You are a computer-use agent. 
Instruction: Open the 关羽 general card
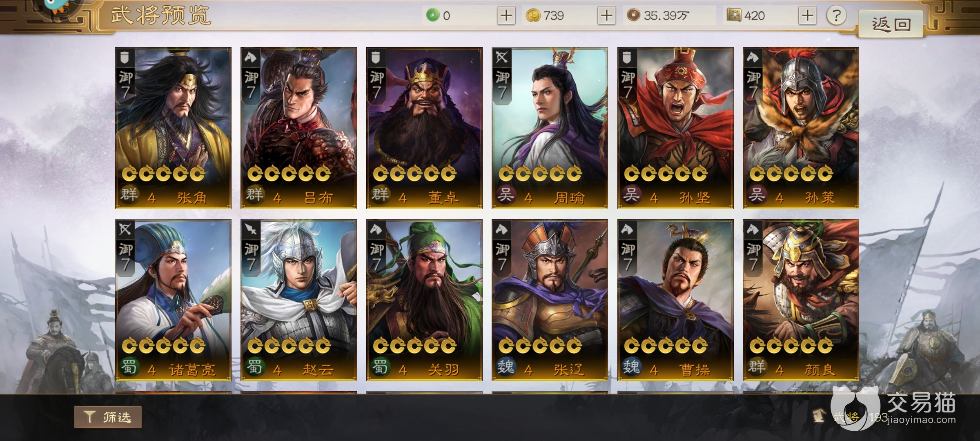pos(424,300)
